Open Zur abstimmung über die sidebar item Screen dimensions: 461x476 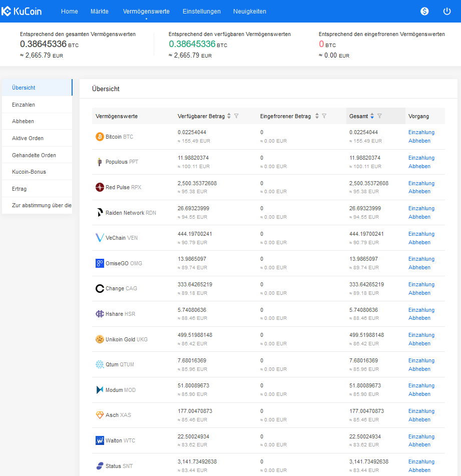(37, 206)
